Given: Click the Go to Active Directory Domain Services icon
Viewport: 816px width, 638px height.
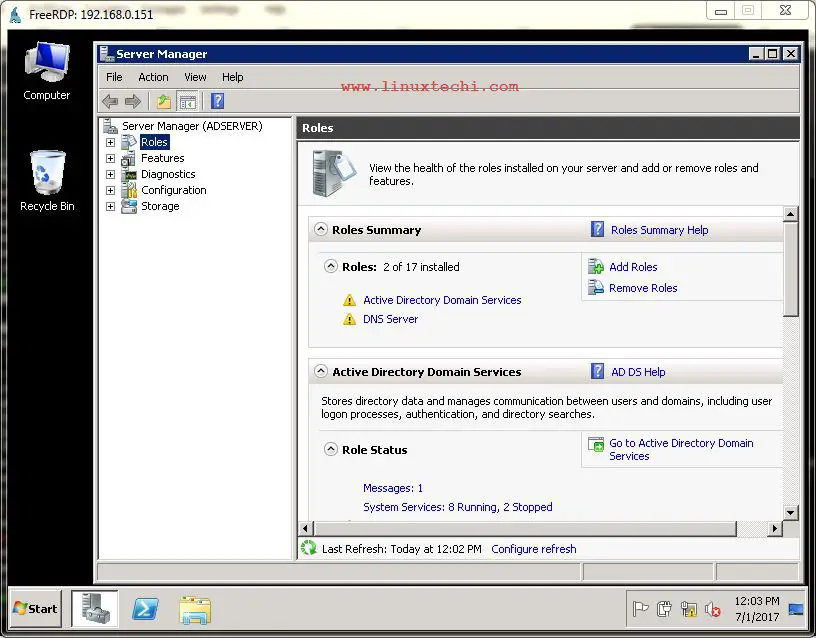Looking at the screenshot, I should [x=596, y=444].
